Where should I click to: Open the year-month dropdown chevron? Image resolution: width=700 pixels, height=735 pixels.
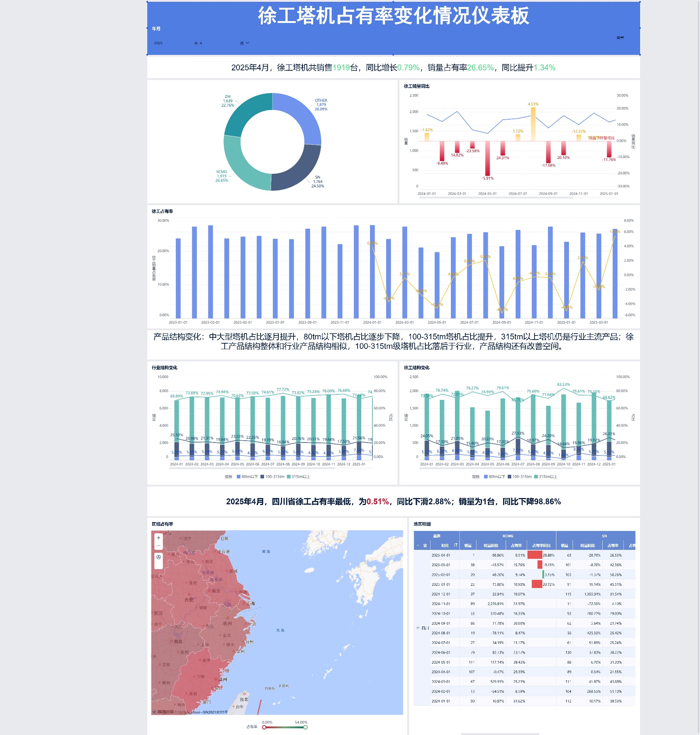247,43
